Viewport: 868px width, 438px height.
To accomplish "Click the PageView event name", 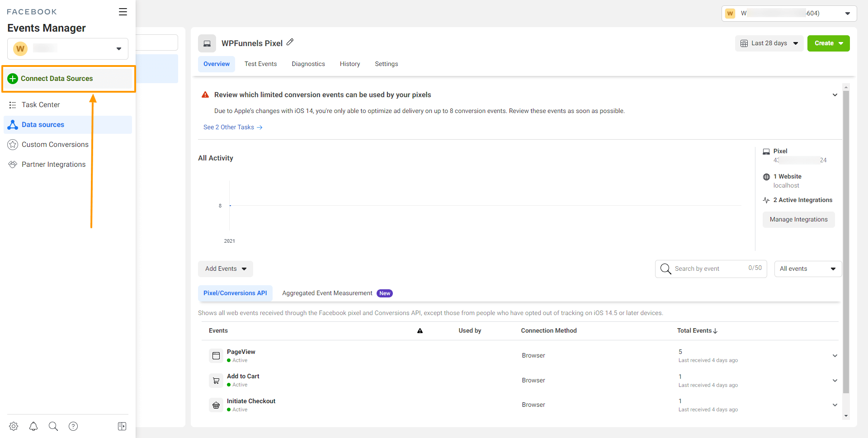I will click(241, 352).
